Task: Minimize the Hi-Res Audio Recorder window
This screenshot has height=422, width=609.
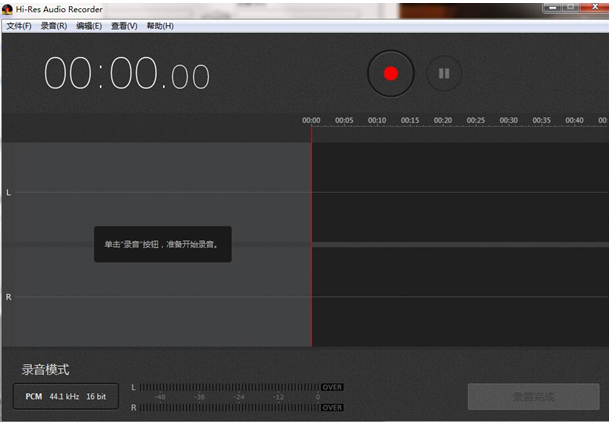Action: (x=553, y=7)
